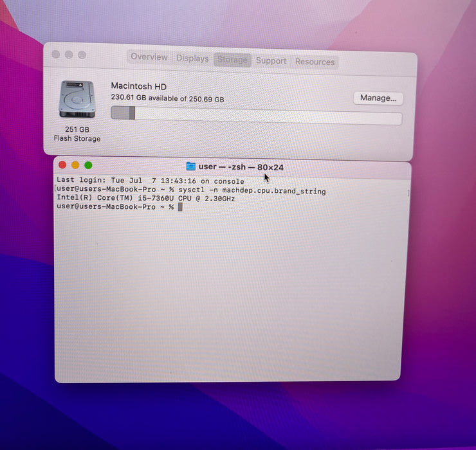Open the Displays tab
The image size is (476, 450).
click(192, 59)
